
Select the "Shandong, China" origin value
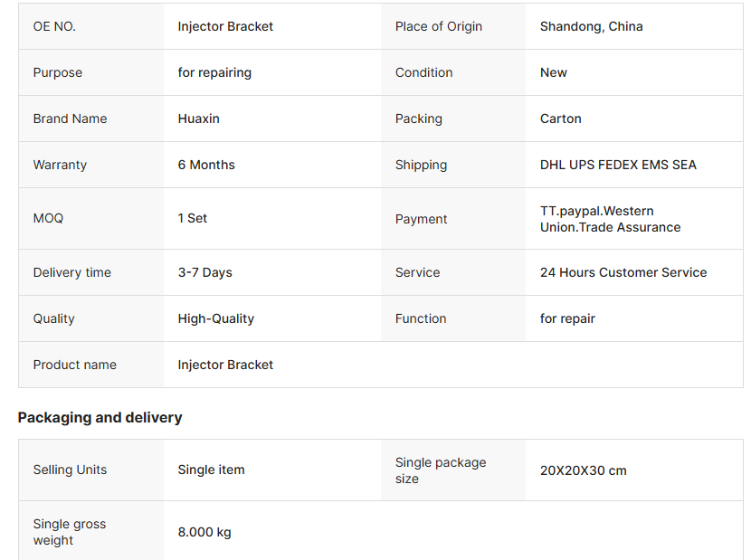tap(591, 26)
